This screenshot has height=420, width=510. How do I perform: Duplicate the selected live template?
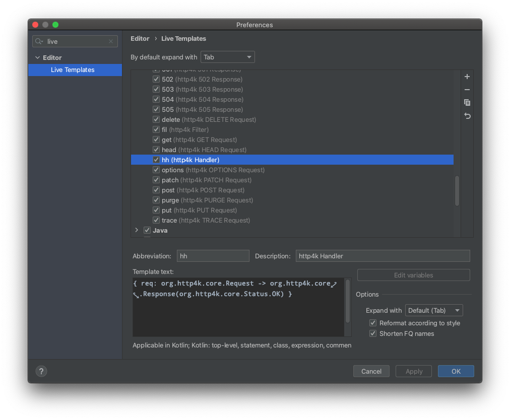(x=467, y=102)
